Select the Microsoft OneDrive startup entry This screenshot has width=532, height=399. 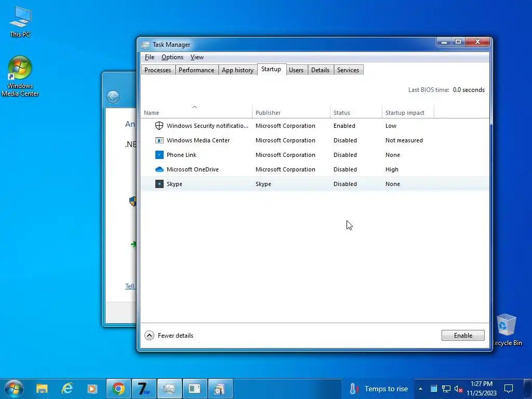point(193,169)
